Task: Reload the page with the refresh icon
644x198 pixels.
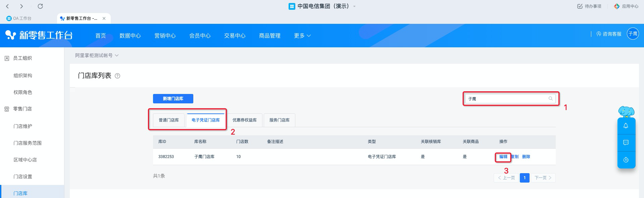Action: click(40, 6)
